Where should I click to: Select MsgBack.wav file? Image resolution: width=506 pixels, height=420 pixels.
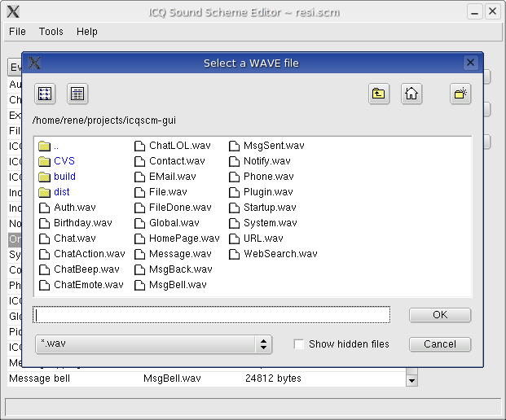pyautogui.click(x=174, y=269)
